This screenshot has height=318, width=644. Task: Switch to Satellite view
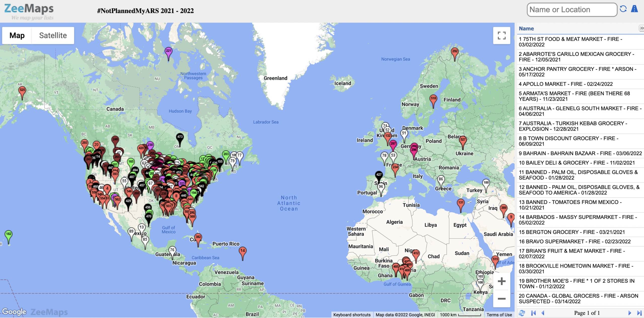click(x=53, y=35)
